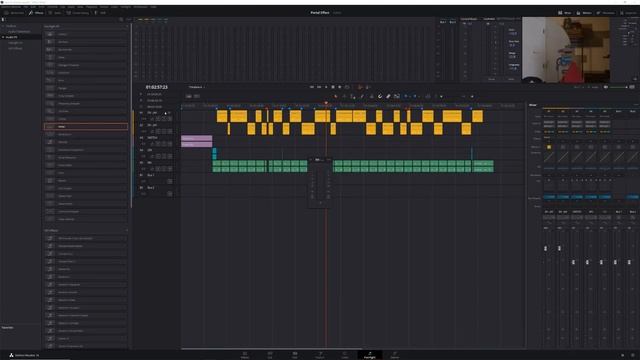The image size is (640, 360).
Task: Switch to the Edit page tab
Action: click(295, 355)
